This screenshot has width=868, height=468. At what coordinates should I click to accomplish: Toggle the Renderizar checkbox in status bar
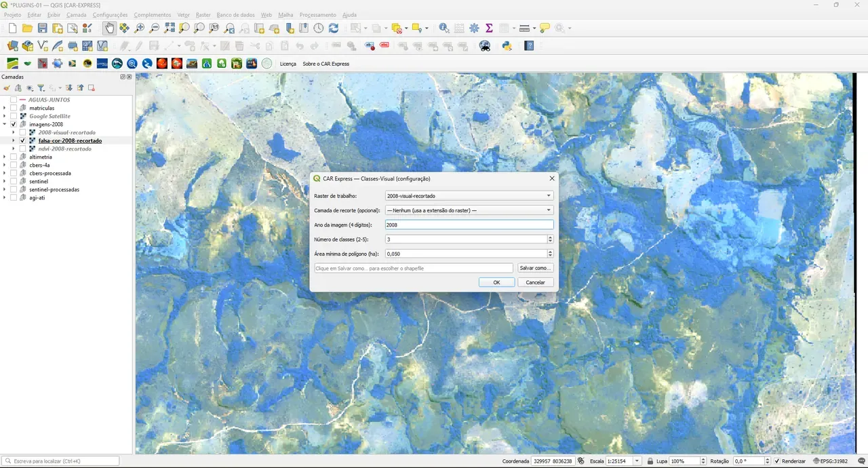[x=777, y=461]
